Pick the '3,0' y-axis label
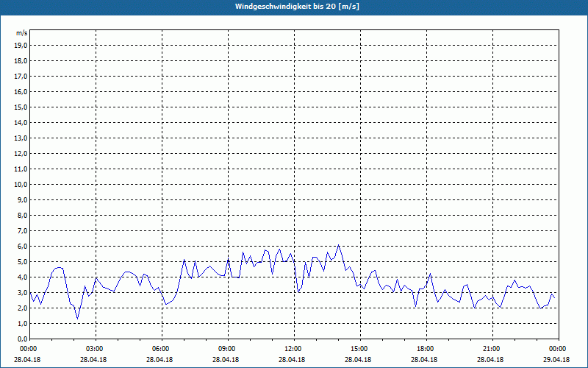This screenshot has height=368, width=588. point(23,292)
